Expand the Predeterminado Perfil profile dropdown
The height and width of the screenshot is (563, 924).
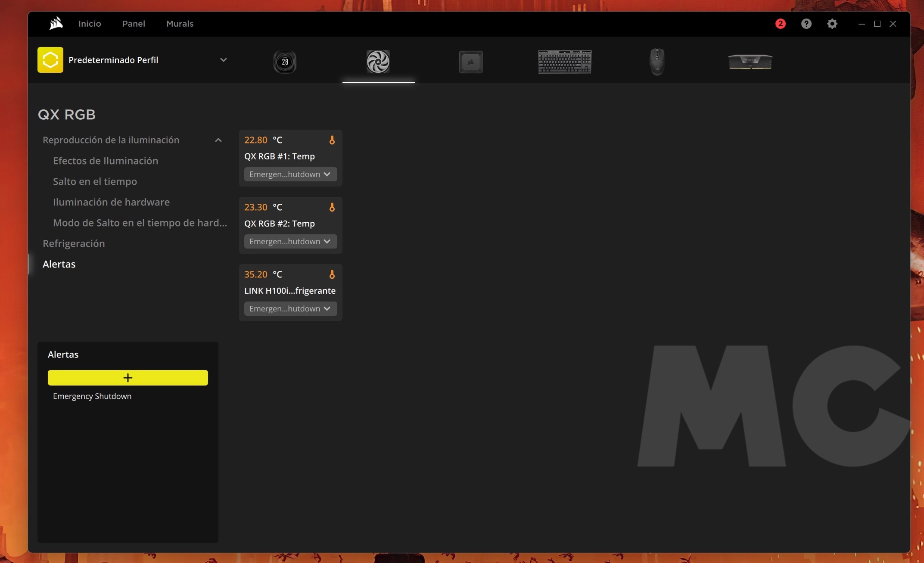pos(223,60)
